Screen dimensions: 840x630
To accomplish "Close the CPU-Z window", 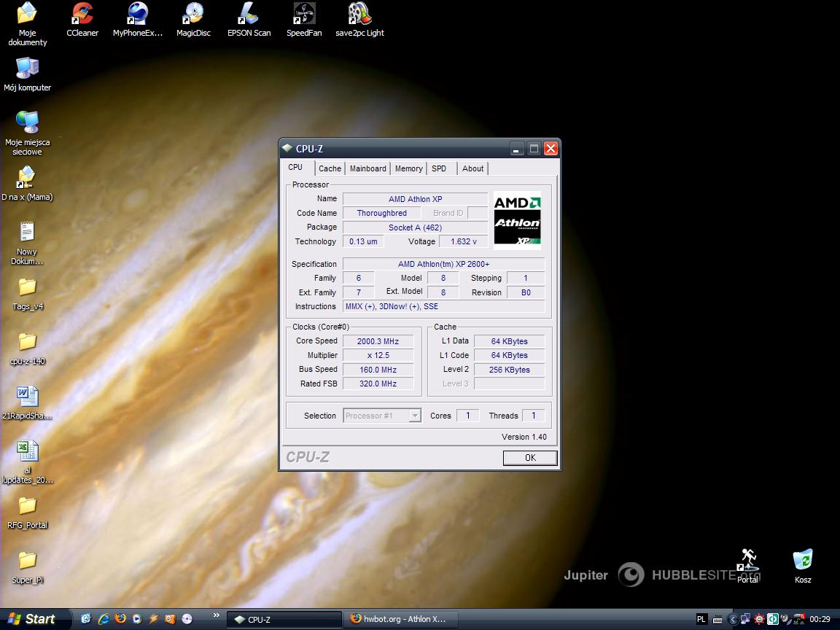I will coord(551,149).
